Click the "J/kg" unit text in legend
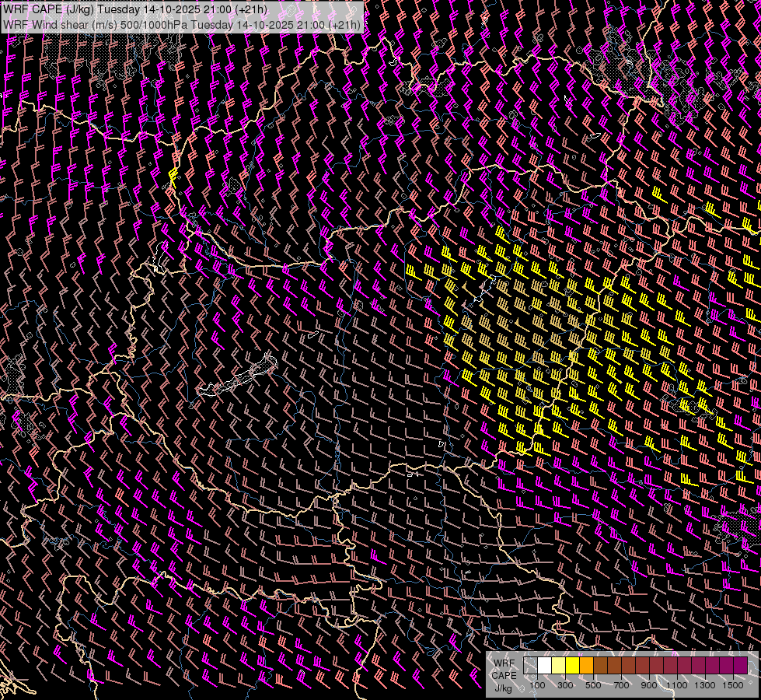This screenshot has height=700, width=761. 503,688
